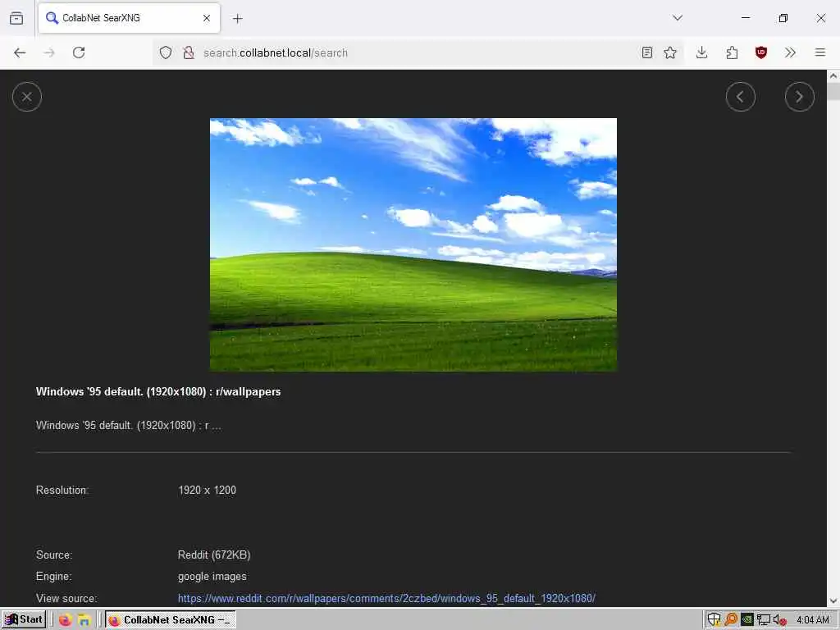
Task: Select the source text Reddit (672KB)
Action: [214, 555]
